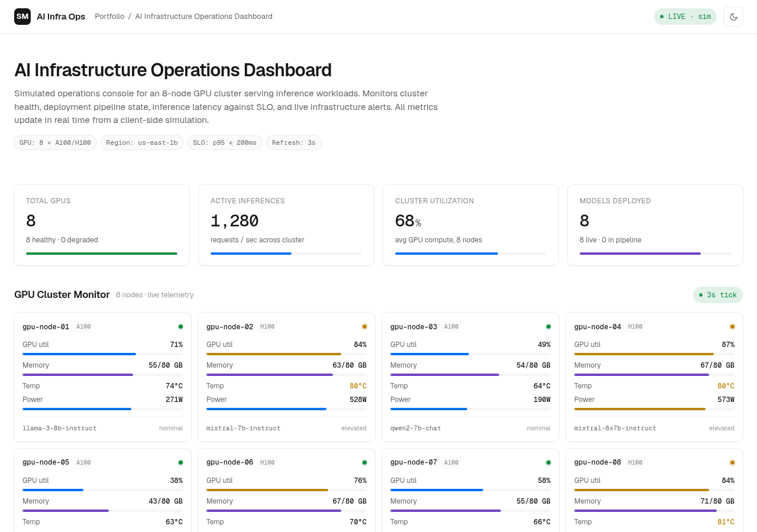
Task: Click the 55/80 GB memory on gpu-node-01
Action: [166, 365]
